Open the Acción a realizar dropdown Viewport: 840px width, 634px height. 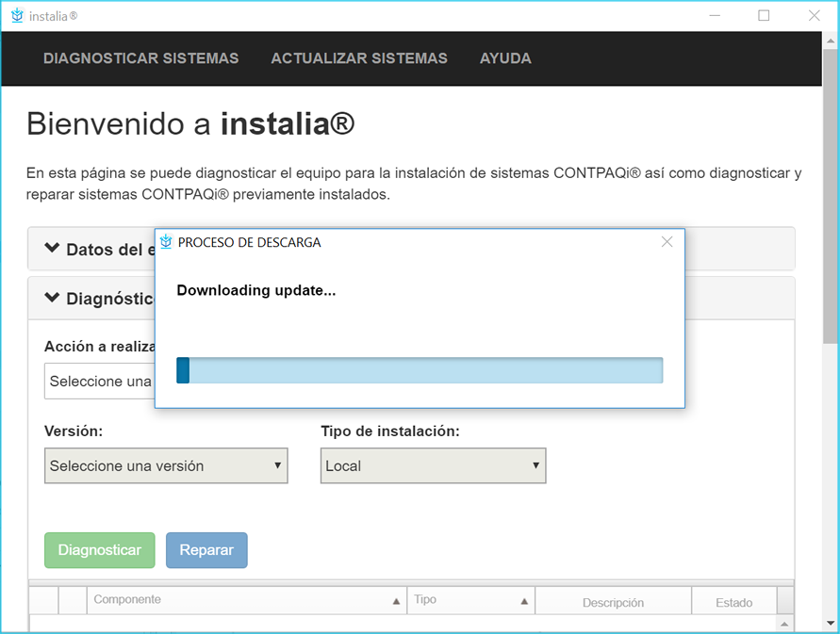pyautogui.click(x=100, y=382)
